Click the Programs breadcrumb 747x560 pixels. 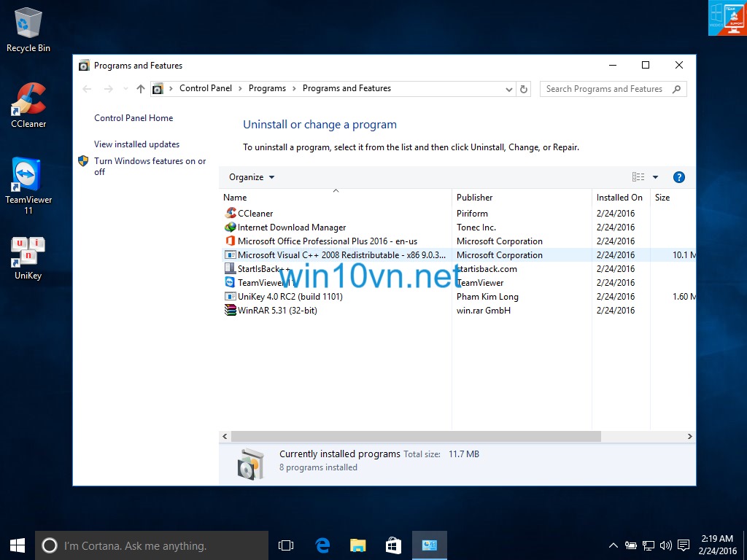(267, 88)
